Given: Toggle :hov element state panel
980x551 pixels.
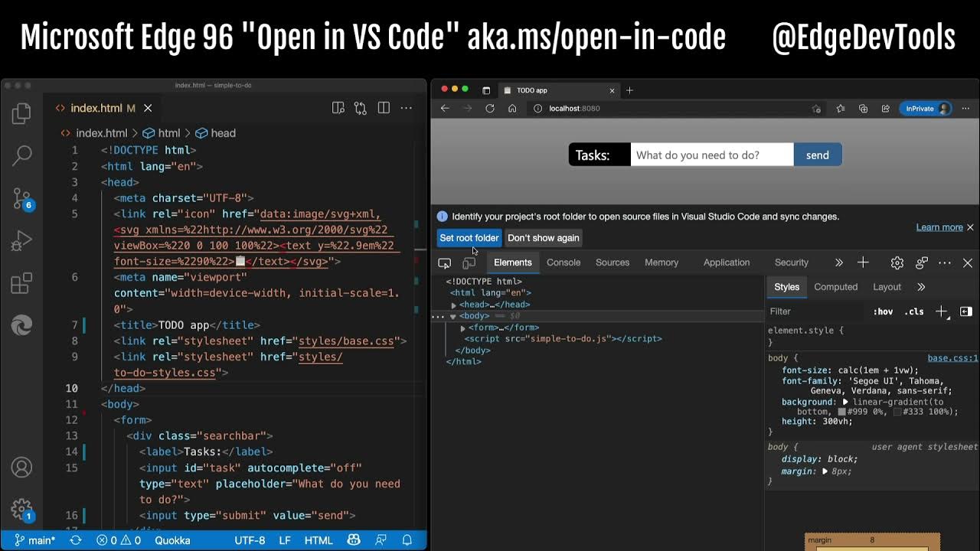Looking at the screenshot, I should [883, 311].
